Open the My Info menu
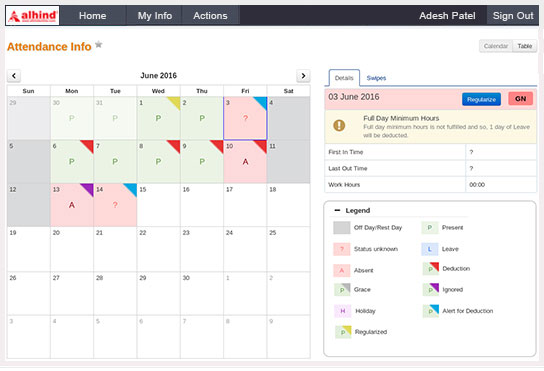The height and width of the screenshot is (371, 544). 155,16
